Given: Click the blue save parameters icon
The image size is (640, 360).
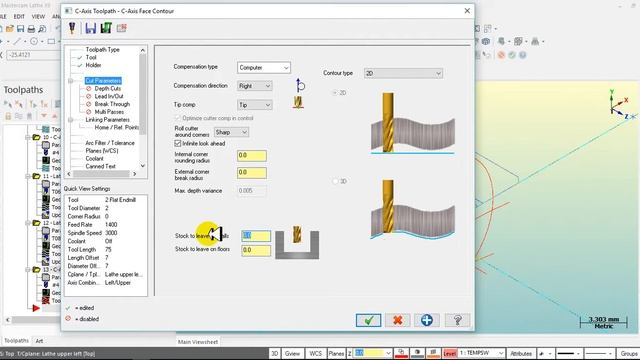Looking at the screenshot, I should [91, 28].
